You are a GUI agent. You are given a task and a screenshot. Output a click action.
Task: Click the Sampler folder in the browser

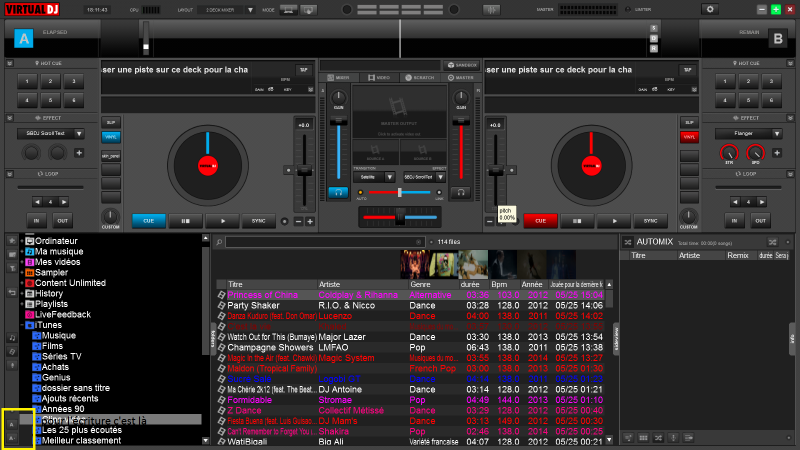pyautogui.click(x=52, y=271)
